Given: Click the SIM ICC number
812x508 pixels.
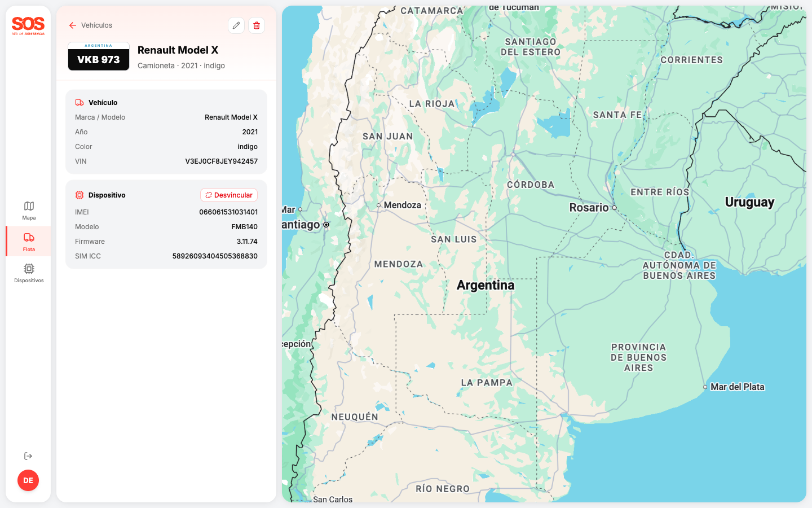Looking at the screenshot, I should pyautogui.click(x=215, y=256).
